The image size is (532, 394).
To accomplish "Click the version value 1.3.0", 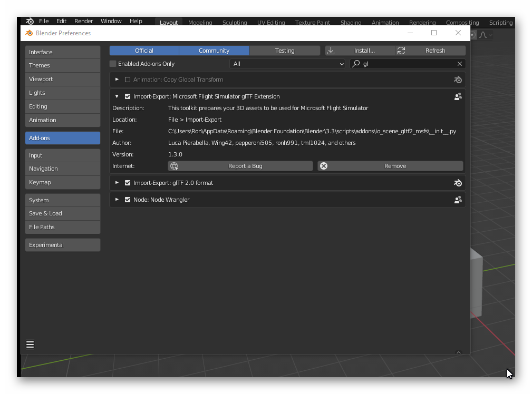I will point(175,154).
